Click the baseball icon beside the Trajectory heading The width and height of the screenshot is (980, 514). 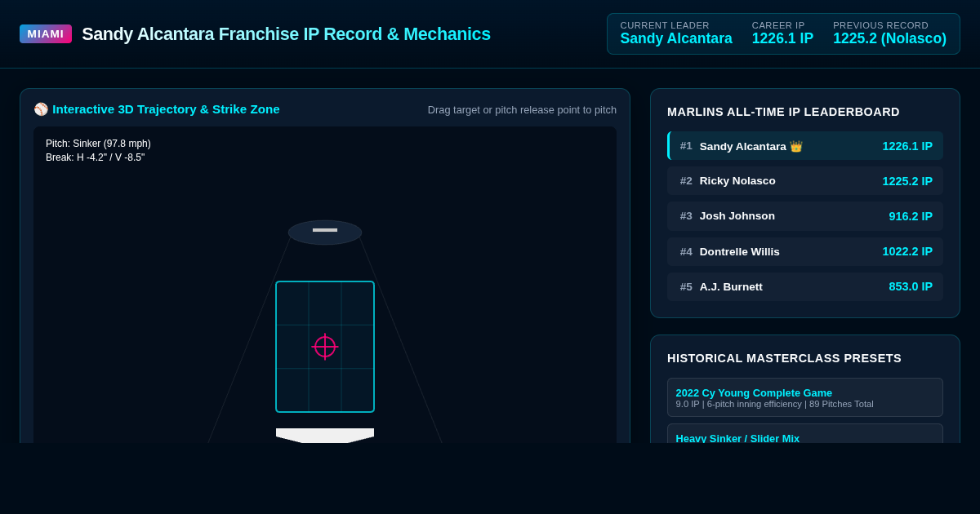(41, 109)
